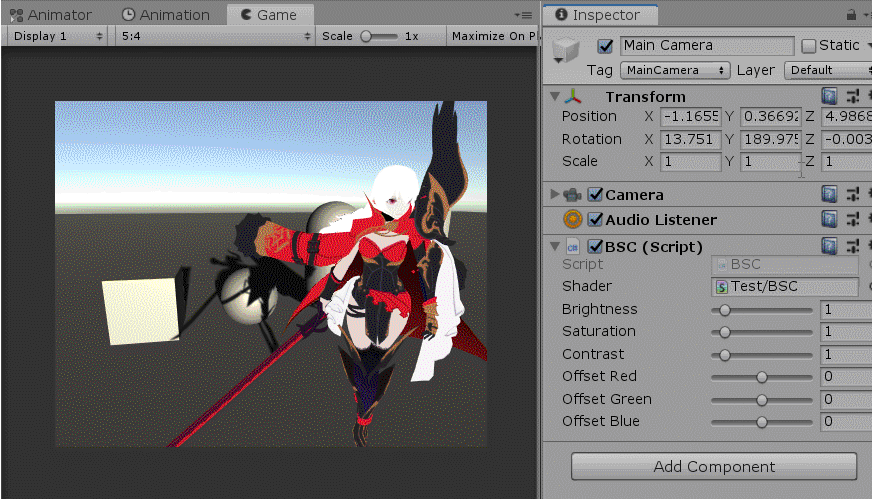Click the Animator tab icon
872x499 pixels.
click(17, 15)
